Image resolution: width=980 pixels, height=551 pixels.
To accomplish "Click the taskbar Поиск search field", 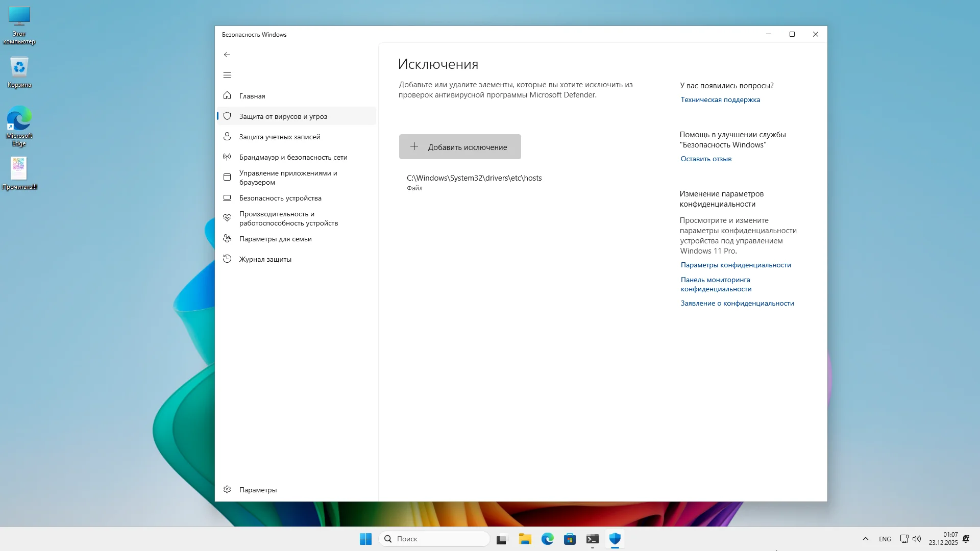I will point(434,539).
